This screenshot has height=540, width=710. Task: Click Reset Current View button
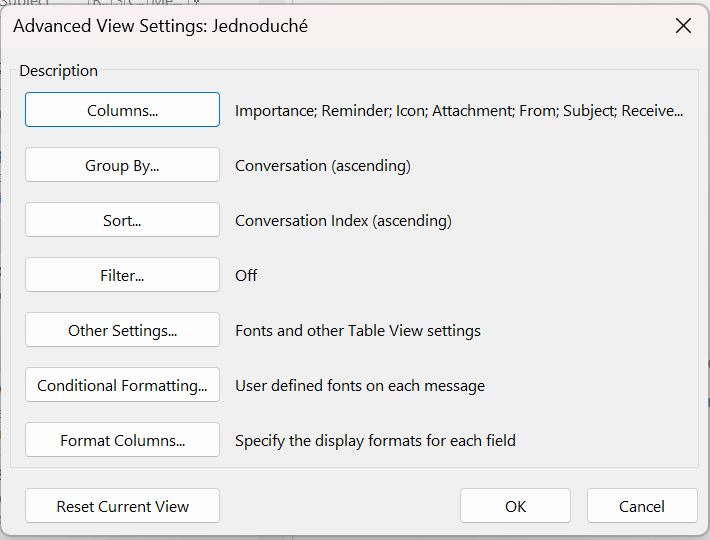pyautogui.click(x=122, y=506)
